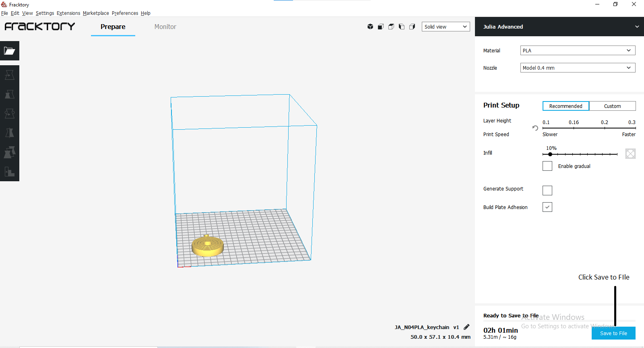The height and width of the screenshot is (348, 644).
Task: Open the Nozzle Model 0.4 mm dropdown
Action: pyautogui.click(x=578, y=68)
